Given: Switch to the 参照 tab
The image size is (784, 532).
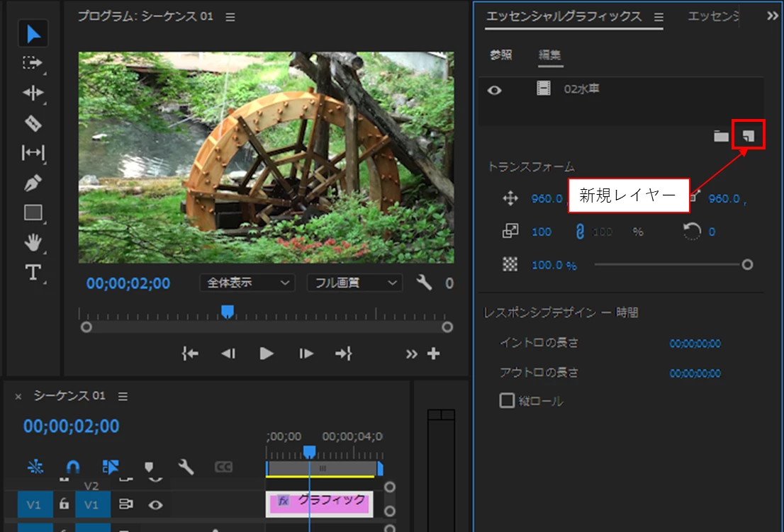Looking at the screenshot, I should tap(500, 55).
